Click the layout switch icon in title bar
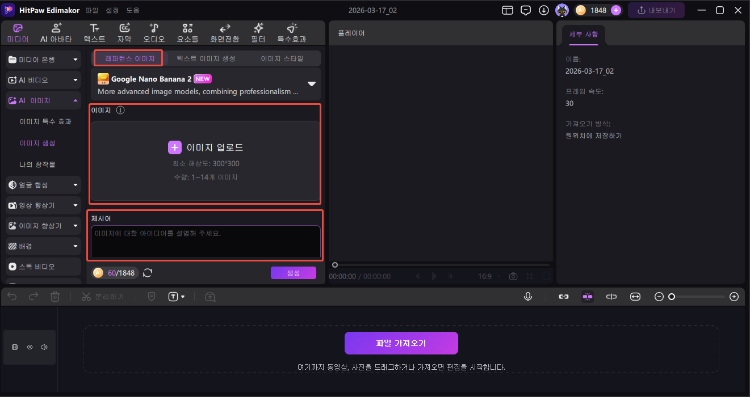This screenshot has height=397, width=750. point(507,10)
